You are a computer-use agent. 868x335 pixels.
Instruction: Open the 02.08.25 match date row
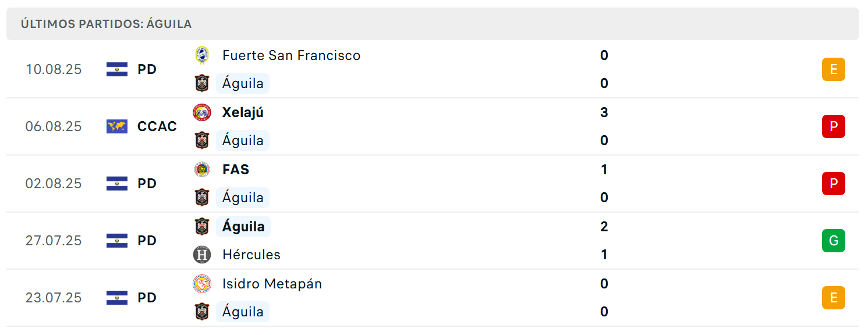pyautogui.click(x=434, y=184)
